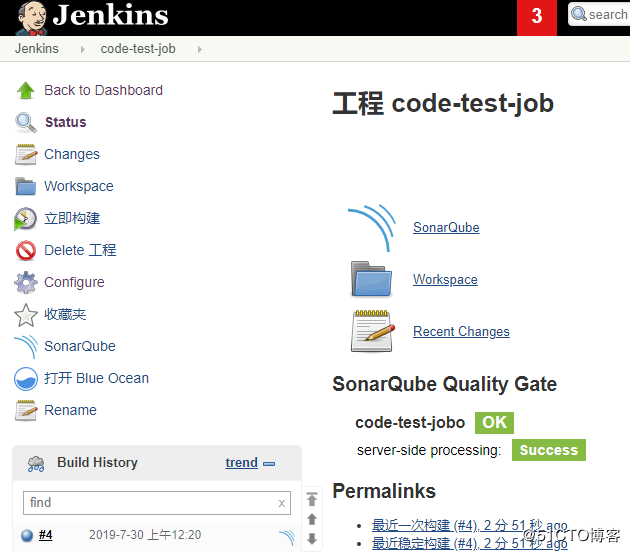Select the Rename menu item
The width and height of the screenshot is (630, 552).
pos(70,410)
